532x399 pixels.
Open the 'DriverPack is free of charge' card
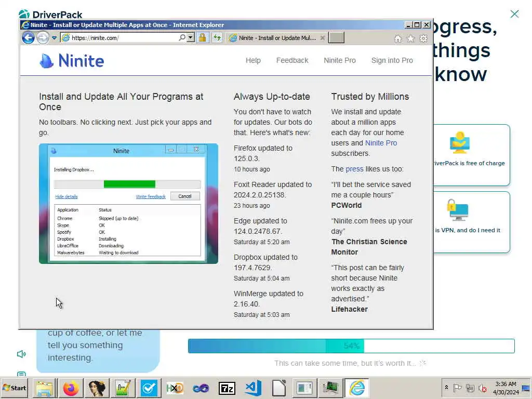coord(472,155)
